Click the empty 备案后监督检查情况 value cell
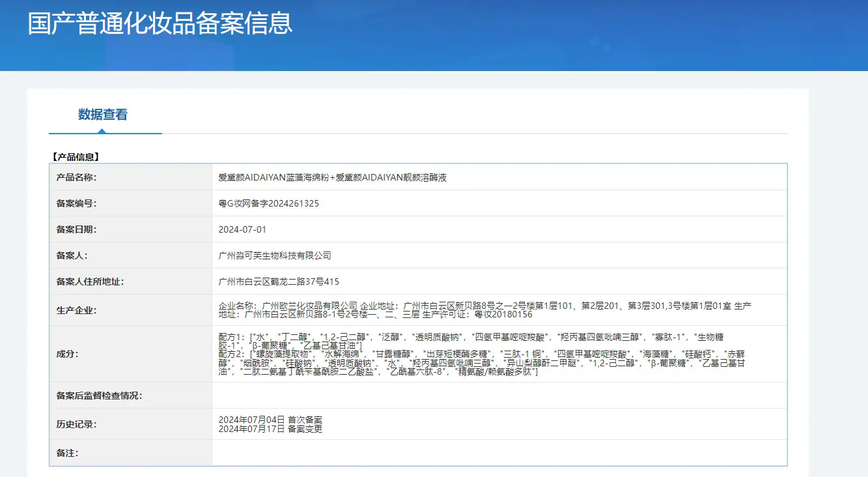 point(499,396)
